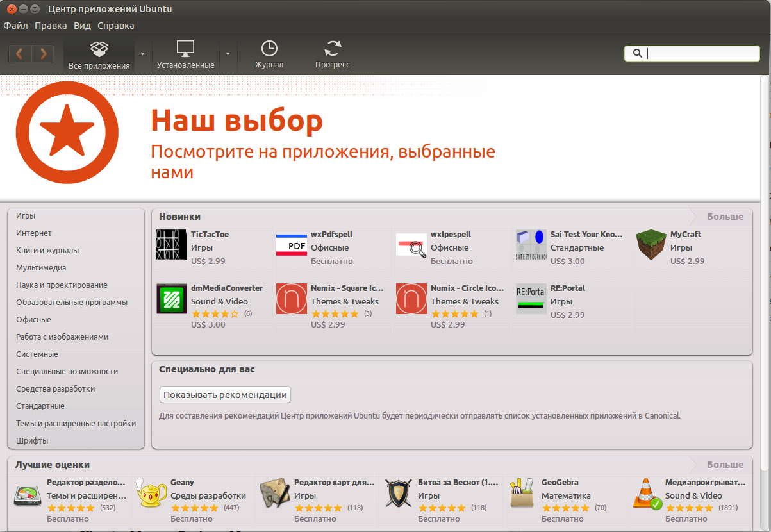Open the Файл menu

(15, 26)
